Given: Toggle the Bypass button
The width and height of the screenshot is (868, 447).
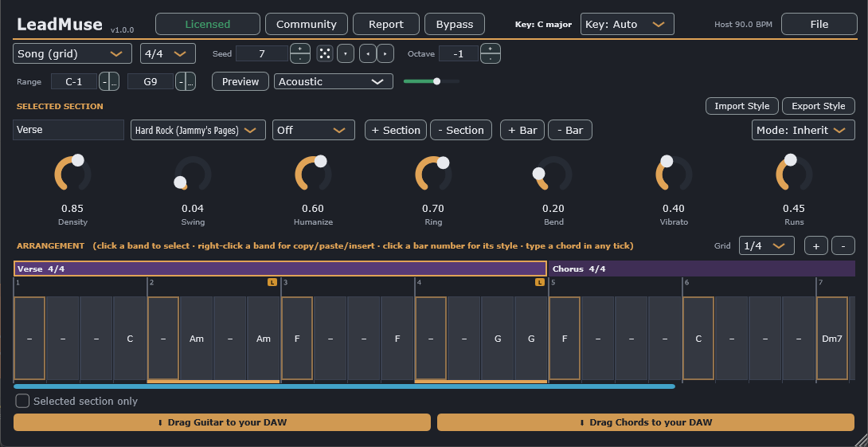Looking at the screenshot, I should (x=455, y=25).
